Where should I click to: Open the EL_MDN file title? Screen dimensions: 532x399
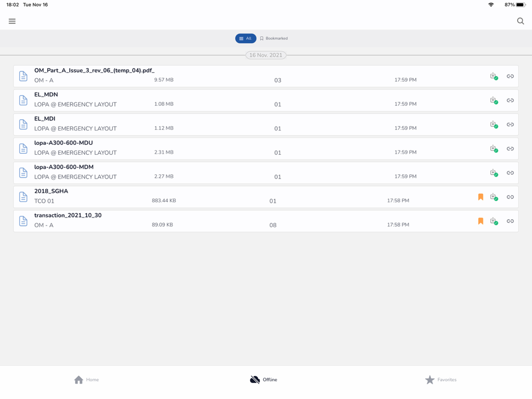(46, 95)
